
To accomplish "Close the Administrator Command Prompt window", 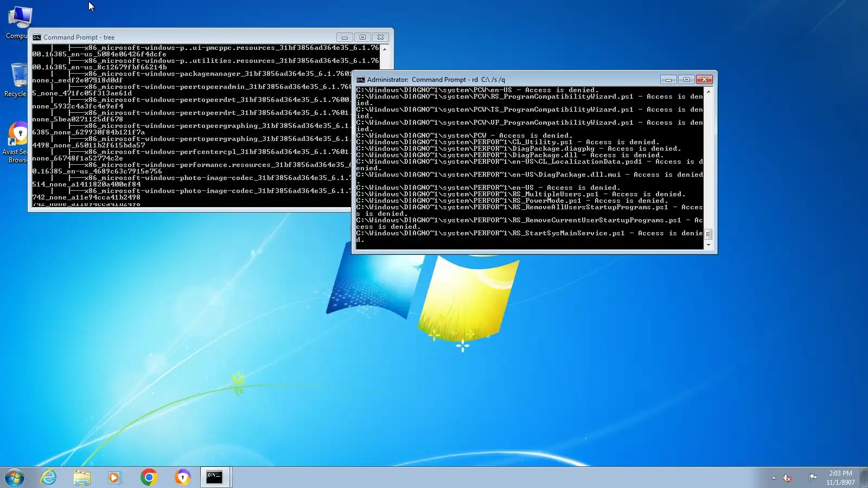I will (x=705, y=80).
